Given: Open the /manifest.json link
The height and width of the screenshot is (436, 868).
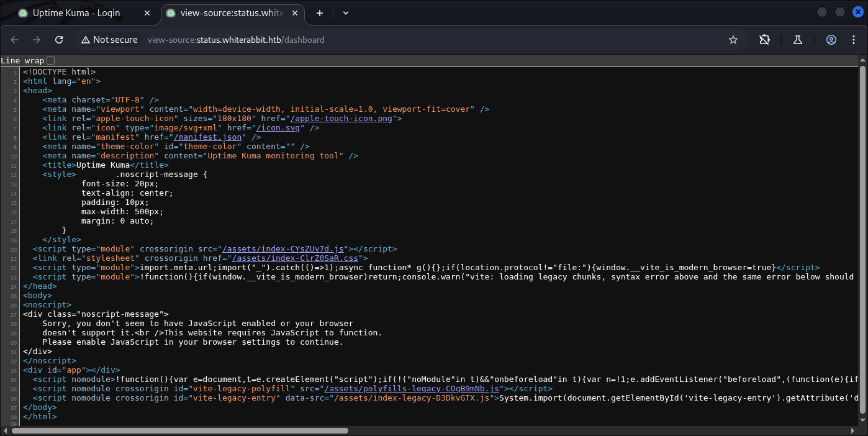Looking at the screenshot, I should point(208,137).
